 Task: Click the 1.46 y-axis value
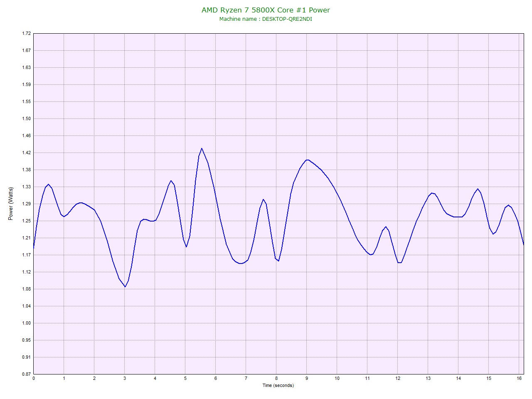(26, 136)
